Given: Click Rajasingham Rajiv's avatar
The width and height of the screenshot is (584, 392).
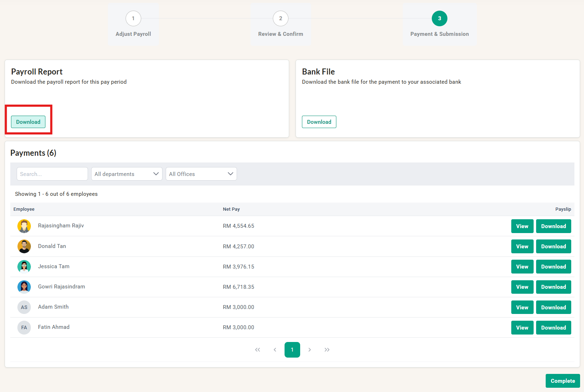Looking at the screenshot, I should (x=24, y=226).
